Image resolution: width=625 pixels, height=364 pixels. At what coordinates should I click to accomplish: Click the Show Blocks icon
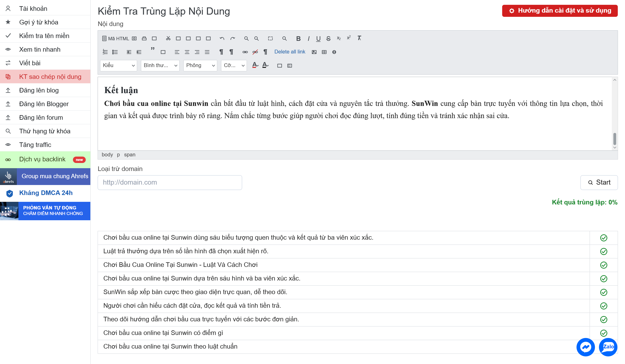(290, 66)
